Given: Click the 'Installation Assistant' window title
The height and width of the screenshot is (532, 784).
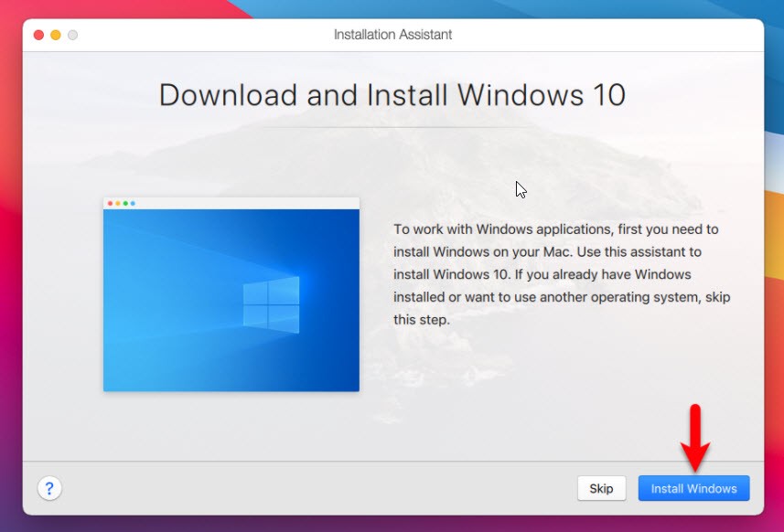Looking at the screenshot, I should pyautogui.click(x=392, y=35).
